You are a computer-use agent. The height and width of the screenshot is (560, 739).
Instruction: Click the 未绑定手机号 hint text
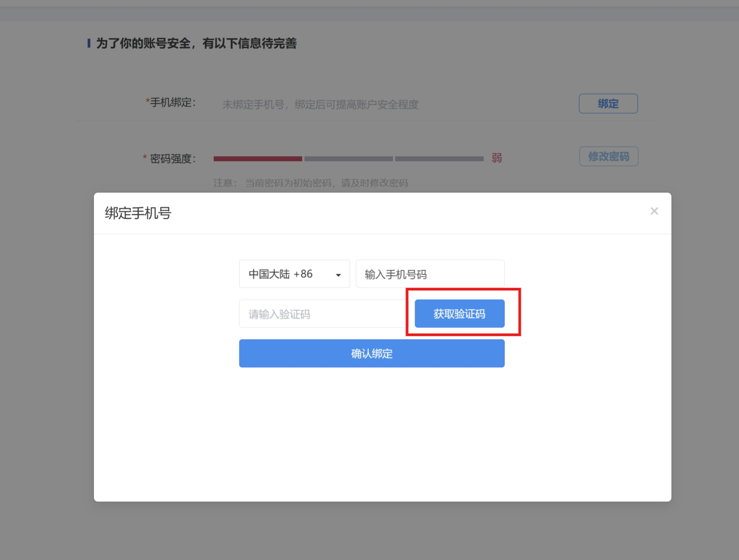point(320,105)
